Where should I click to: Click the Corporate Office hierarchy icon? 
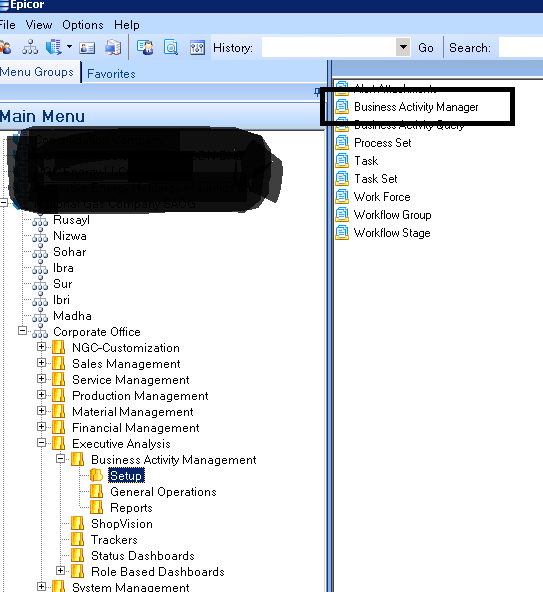click(40, 331)
